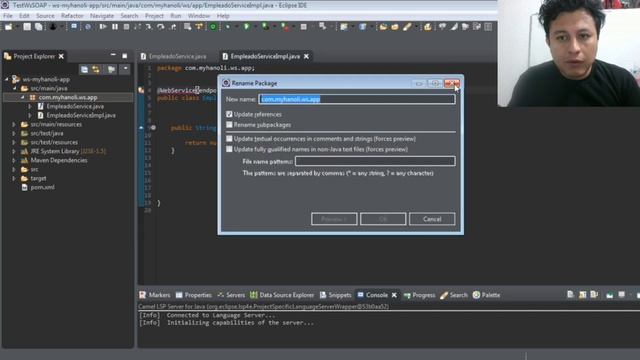Expand the JRE System Library node
Image resolution: width=640 pixels, height=360 pixels.
click(14, 151)
